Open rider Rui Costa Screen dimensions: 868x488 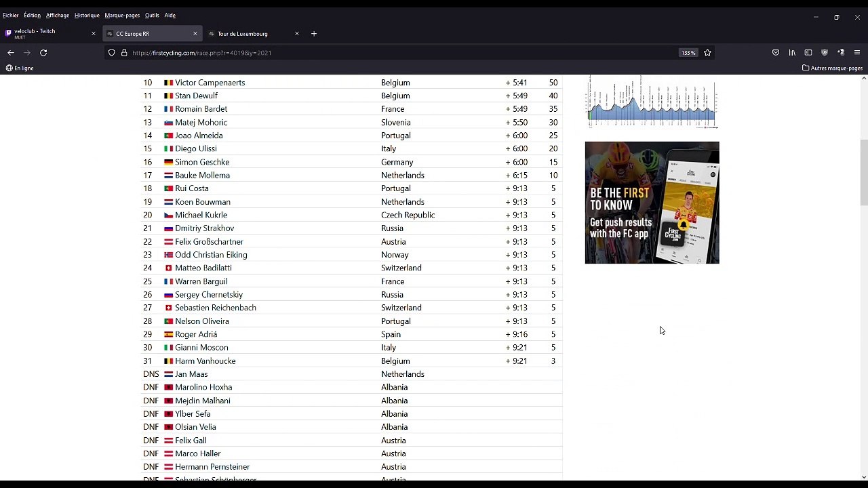192,188
